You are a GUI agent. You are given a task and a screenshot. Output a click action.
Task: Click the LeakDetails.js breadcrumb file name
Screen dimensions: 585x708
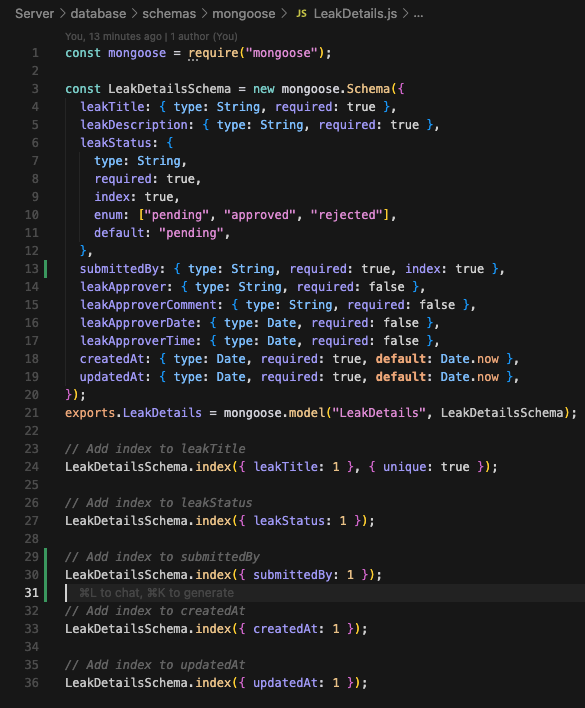(x=355, y=14)
